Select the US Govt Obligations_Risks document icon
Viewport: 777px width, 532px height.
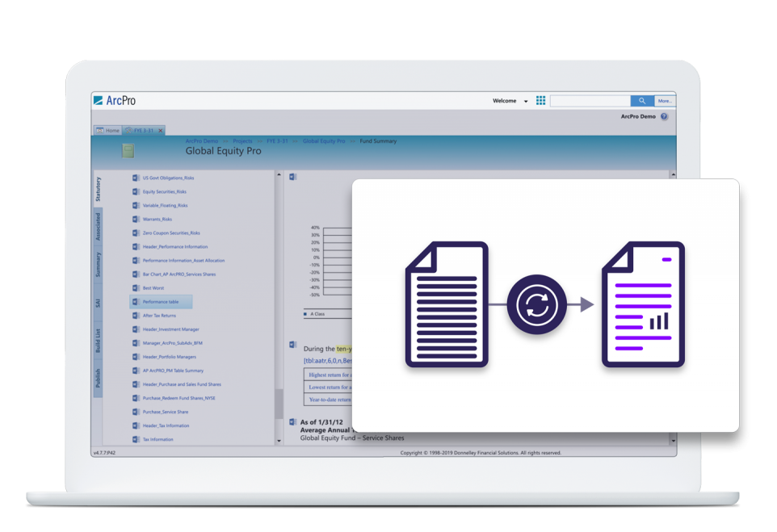(x=136, y=178)
